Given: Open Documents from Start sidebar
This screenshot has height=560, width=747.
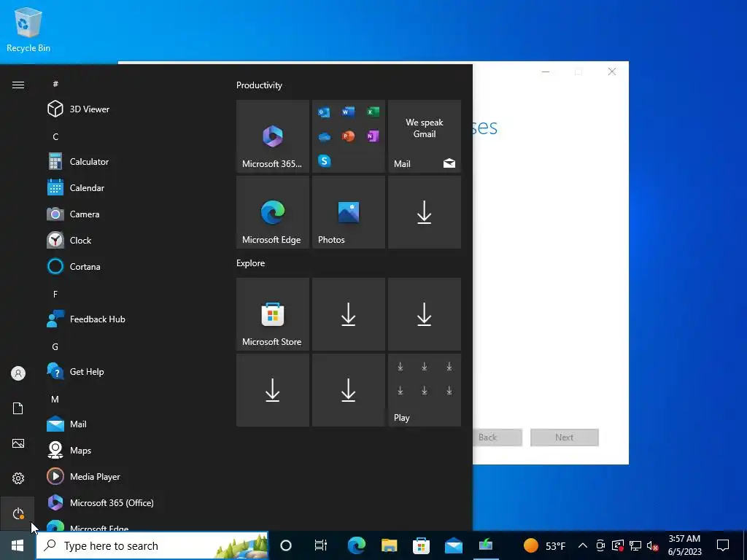Looking at the screenshot, I should click(x=18, y=408).
